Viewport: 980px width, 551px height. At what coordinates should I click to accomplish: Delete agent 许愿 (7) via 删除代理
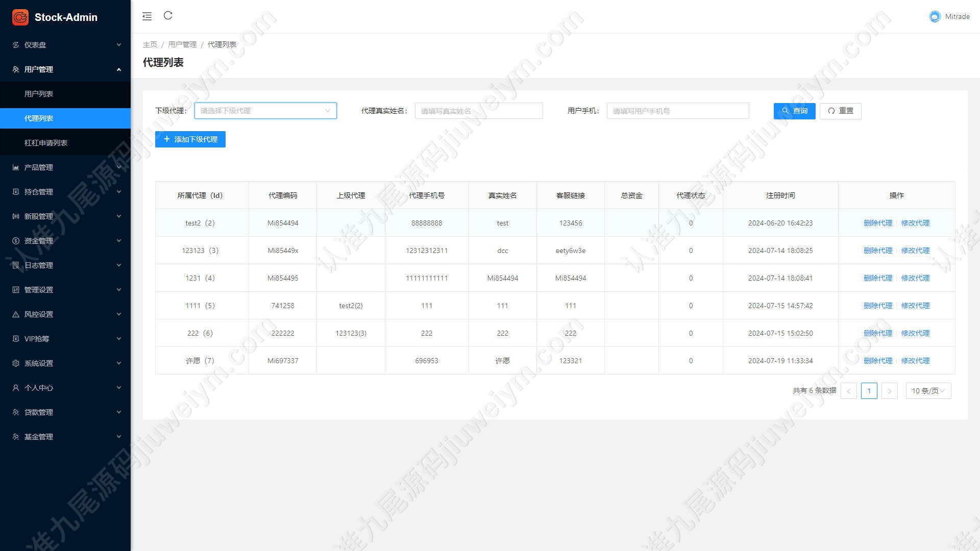[x=878, y=361]
